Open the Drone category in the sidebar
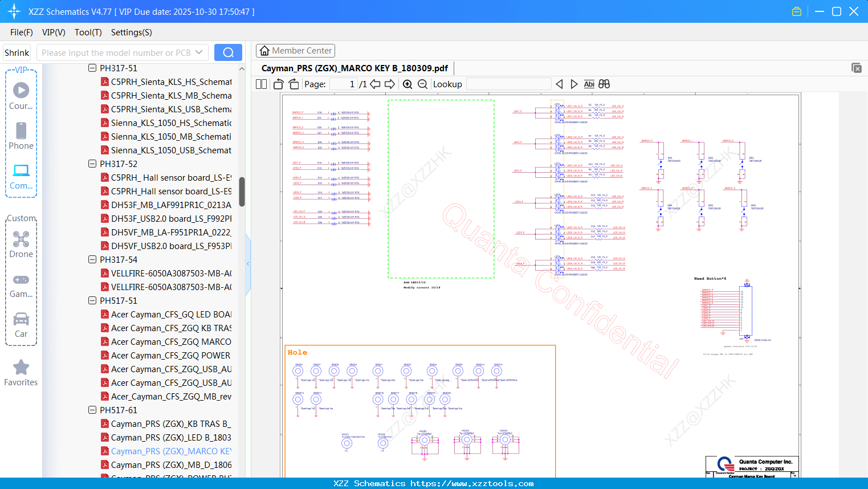This screenshot has height=489, width=868. pyautogui.click(x=21, y=244)
